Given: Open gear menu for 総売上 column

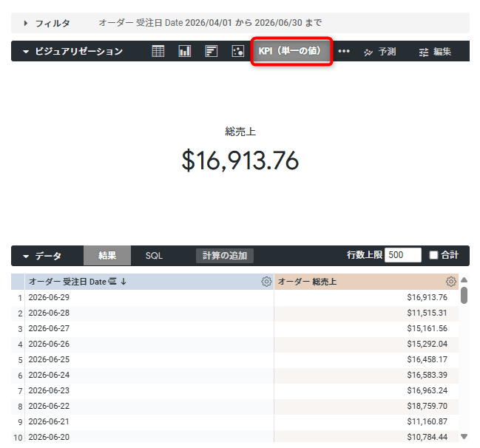Looking at the screenshot, I should (450, 281).
